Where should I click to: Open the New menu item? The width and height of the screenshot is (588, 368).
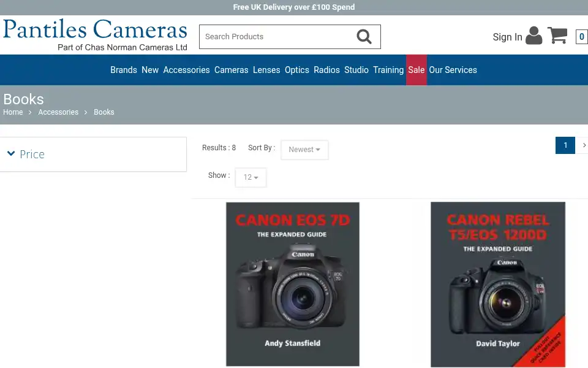[x=150, y=70]
